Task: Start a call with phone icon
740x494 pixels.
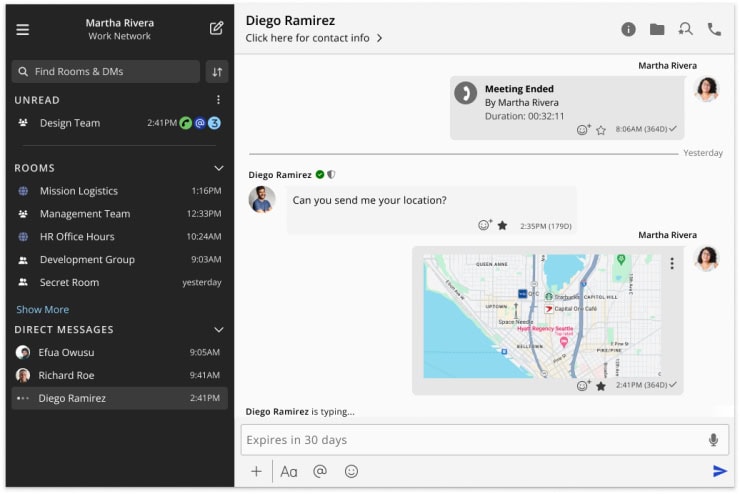Action: tap(714, 29)
